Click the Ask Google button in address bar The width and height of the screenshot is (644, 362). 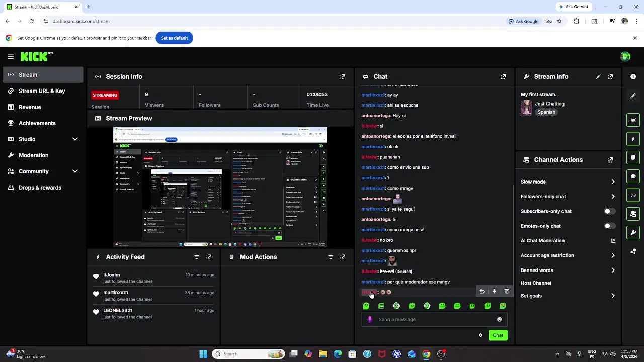(x=523, y=21)
